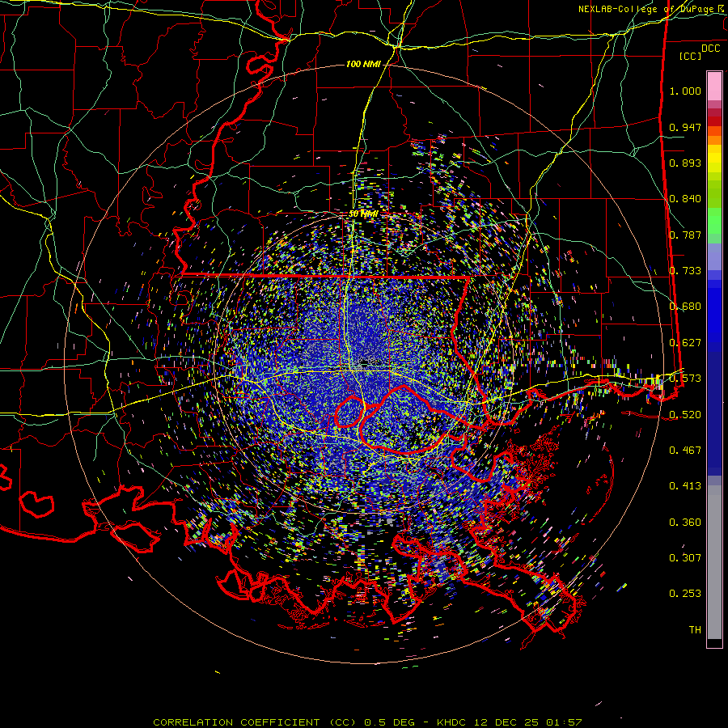Click the 0.573 legend value
Screen dimensions: 728x728
click(x=685, y=379)
